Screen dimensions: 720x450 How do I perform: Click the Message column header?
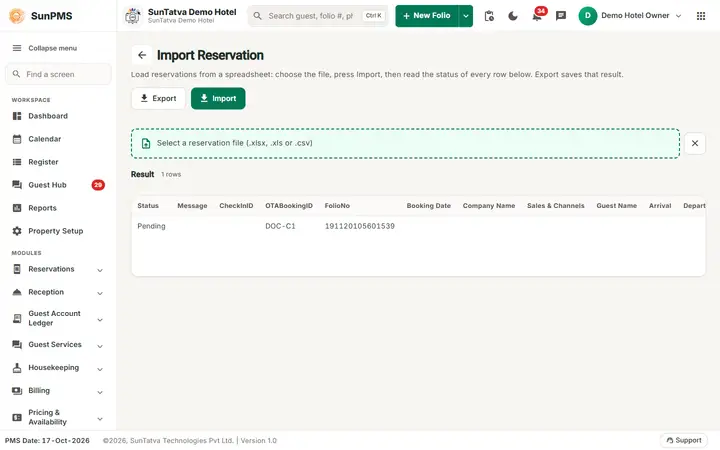pos(192,206)
